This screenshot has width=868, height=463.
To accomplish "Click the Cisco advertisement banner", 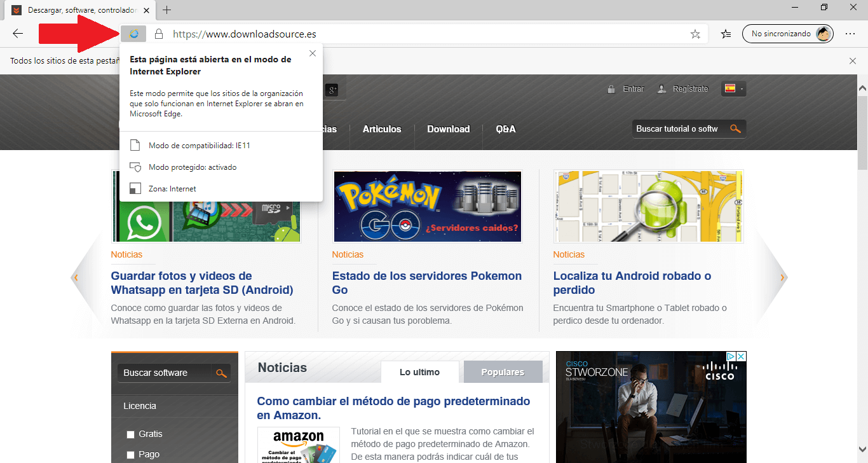I will tap(651, 407).
